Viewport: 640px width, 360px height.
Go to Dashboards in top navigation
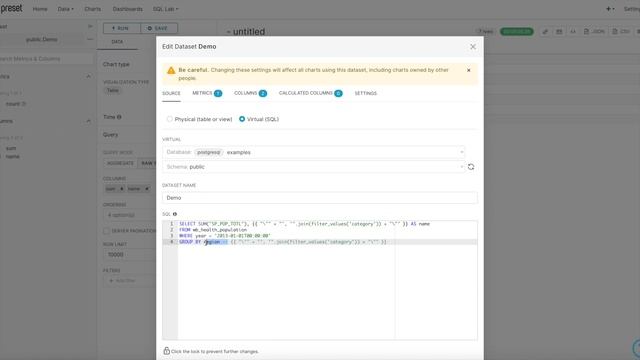point(128,9)
